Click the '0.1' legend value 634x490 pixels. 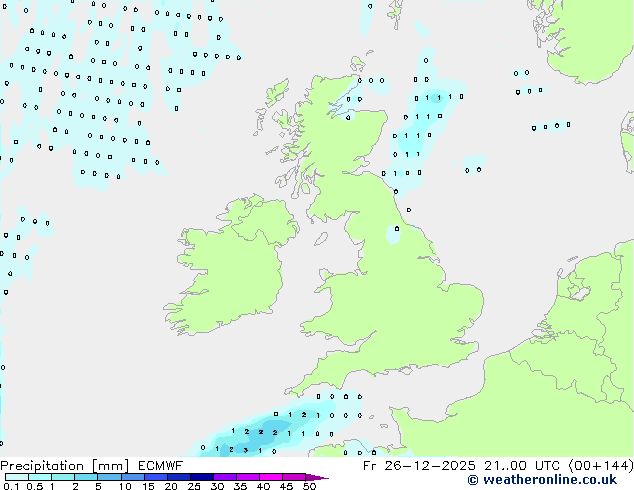pos(11,486)
